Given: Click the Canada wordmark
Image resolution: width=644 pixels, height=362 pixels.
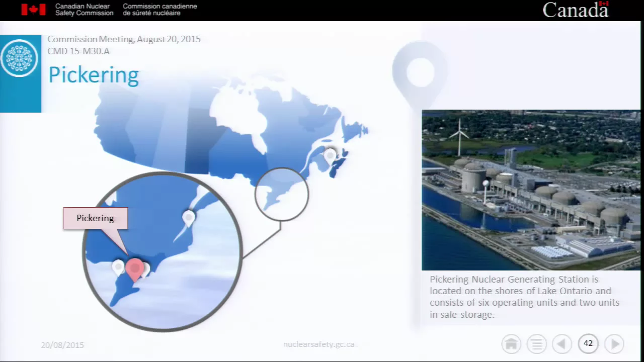Looking at the screenshot, I should (x=576, y=10).
